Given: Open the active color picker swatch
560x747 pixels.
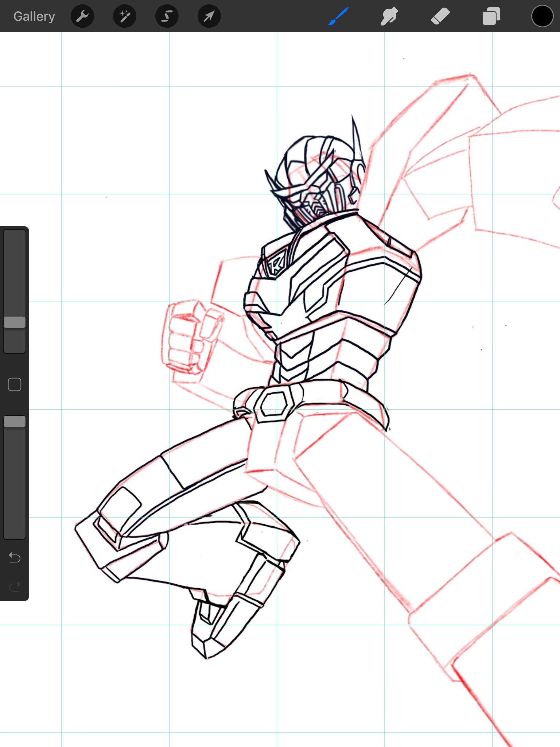Looking at the screenshot, I should [x=542, y=16].
